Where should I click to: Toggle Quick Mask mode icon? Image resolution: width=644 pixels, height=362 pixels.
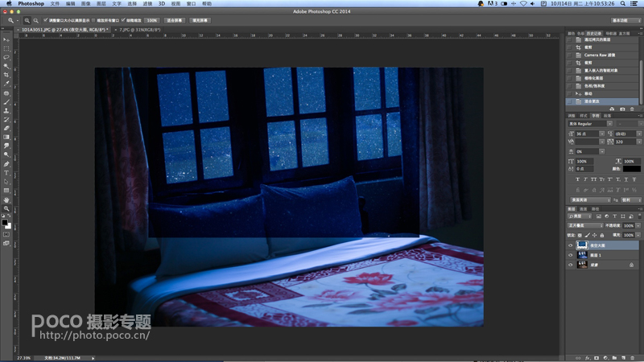[6, 234]
